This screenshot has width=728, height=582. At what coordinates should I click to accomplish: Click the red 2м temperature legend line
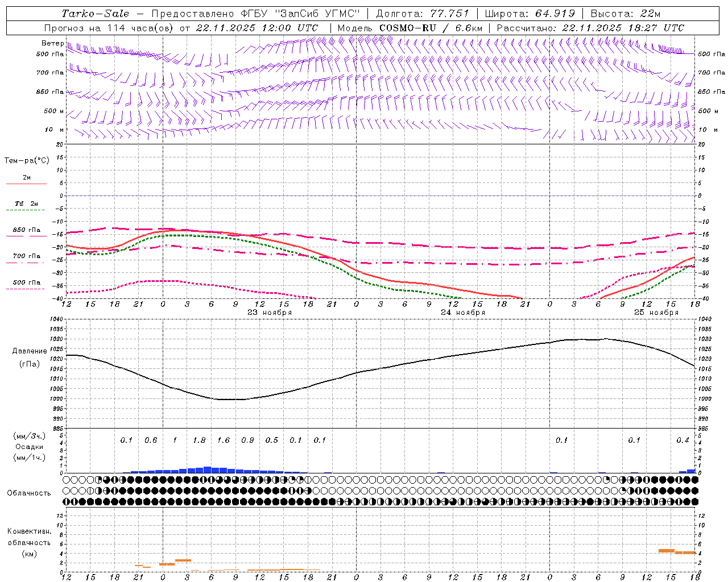coord(26,183)
